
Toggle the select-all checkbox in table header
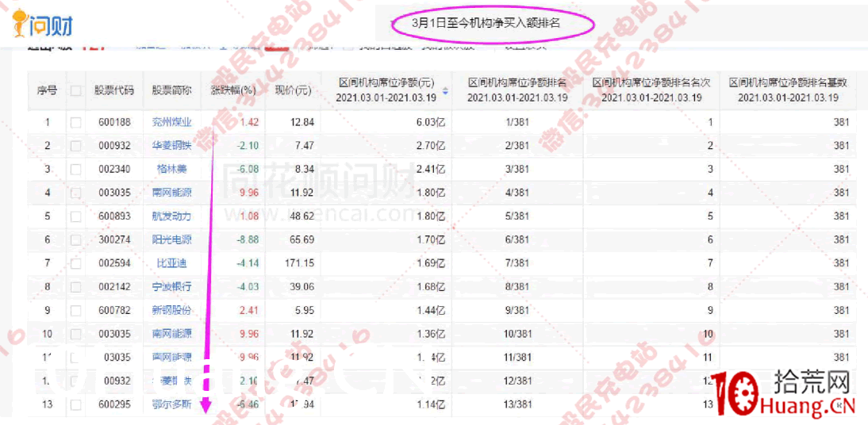pos(76,90)
